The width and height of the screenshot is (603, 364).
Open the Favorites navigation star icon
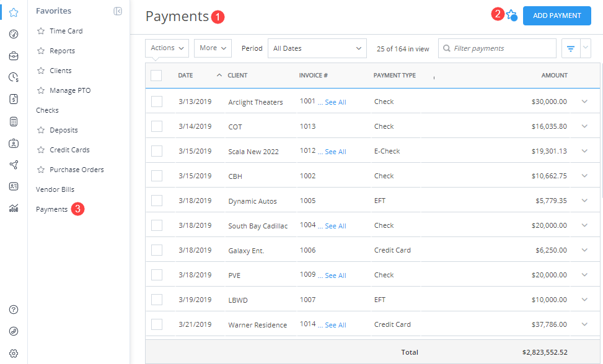[x=13, y=11]
